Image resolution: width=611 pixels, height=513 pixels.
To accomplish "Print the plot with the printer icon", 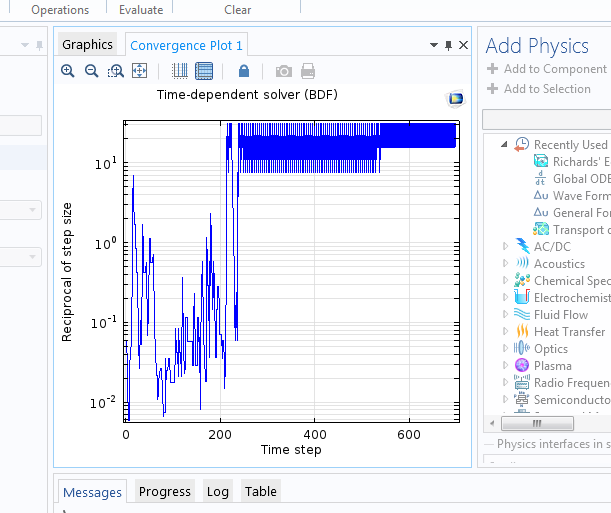I will pyautogui.click(x=308, y=71).
